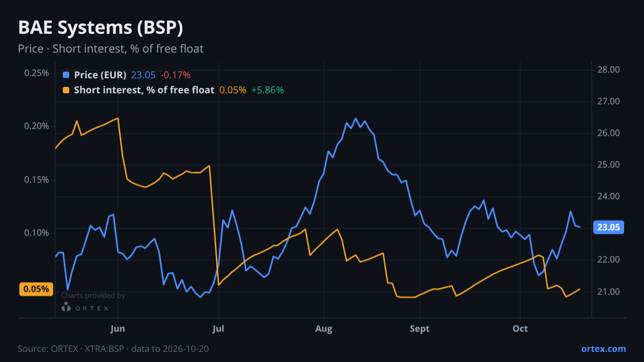This screenshot has width=644, height=362.
Task: Click the blue Price legend color square
Action: [66, 75]
